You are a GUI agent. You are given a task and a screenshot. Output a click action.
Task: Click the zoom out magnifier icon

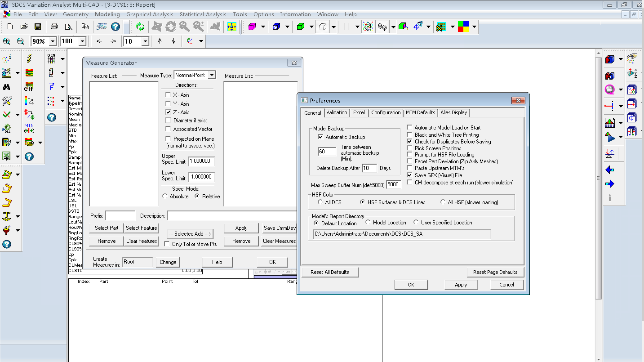[x=20, y=41]
